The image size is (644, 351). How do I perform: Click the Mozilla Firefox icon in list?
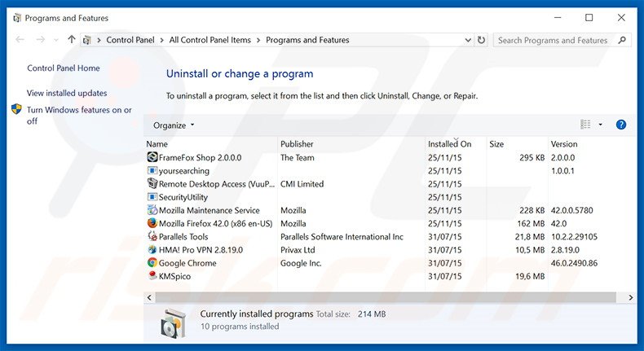[152, 223]
